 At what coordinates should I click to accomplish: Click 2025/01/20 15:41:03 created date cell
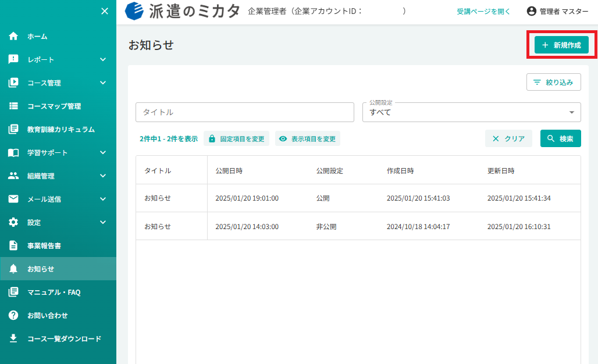[x=418, y=198]
